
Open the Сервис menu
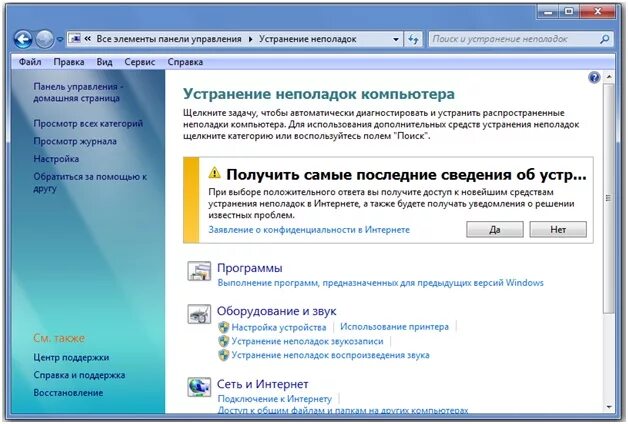pos(139,62)
